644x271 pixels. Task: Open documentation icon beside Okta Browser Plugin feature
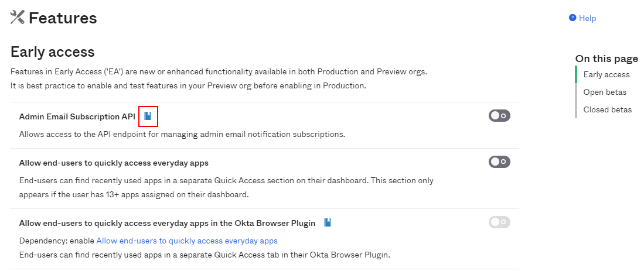[328, 222]
